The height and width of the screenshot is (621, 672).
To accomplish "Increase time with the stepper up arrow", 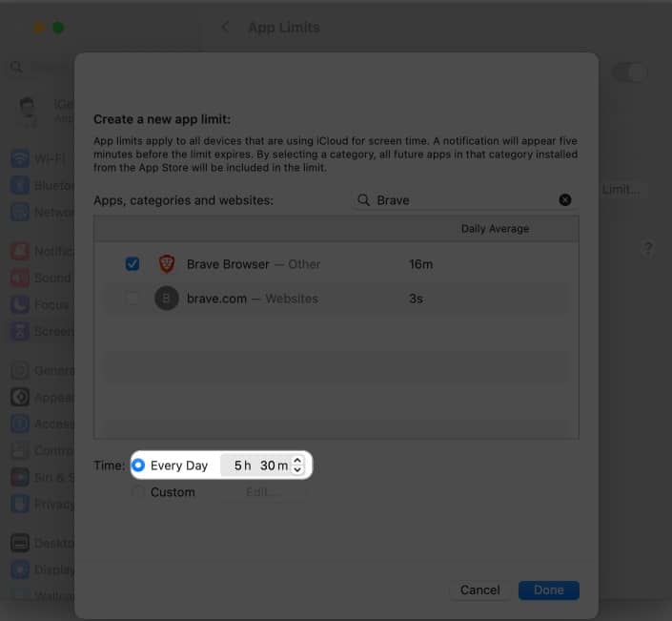I will coord(297,461).
